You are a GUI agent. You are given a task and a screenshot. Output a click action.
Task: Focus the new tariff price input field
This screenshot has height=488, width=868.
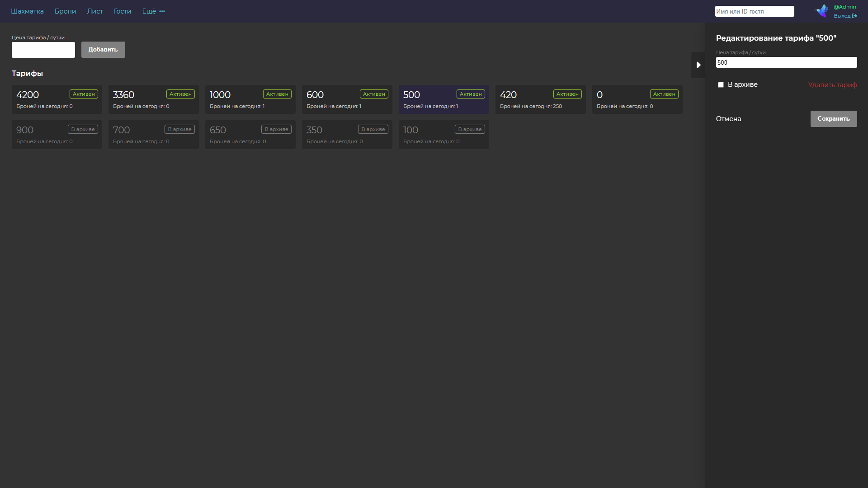click(43, 50)
